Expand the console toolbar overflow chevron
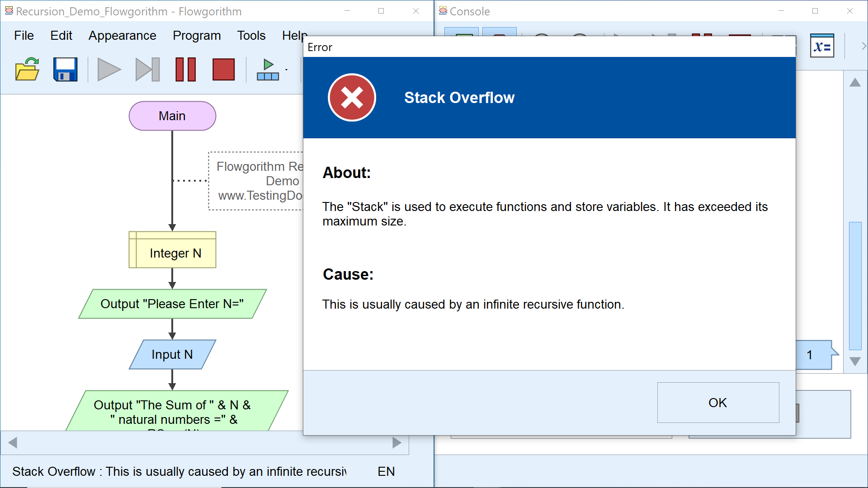Image resolution: width=868 pixels, height=488 pixels. 863,46
